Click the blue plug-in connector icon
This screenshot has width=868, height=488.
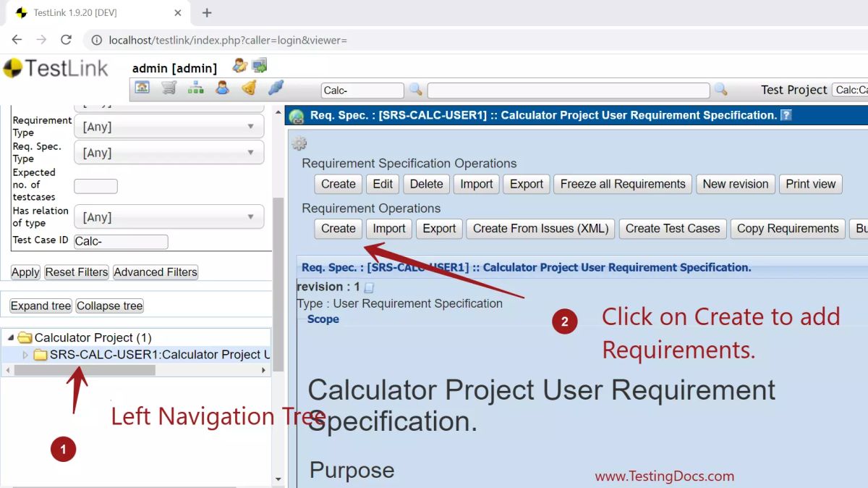(x=276, y=88)
